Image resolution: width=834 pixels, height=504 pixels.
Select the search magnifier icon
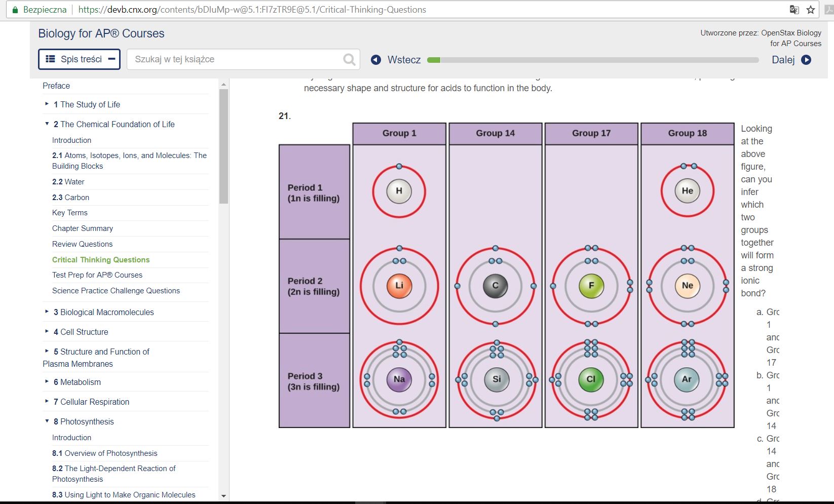pyautogui.click(x=349, y=59)
